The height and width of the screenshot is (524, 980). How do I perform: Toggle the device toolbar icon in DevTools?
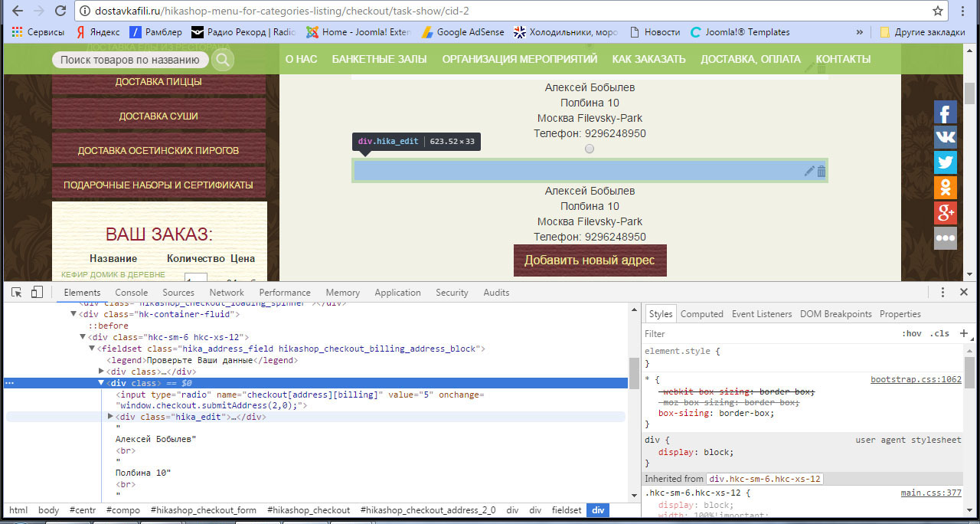coord(37,292)
